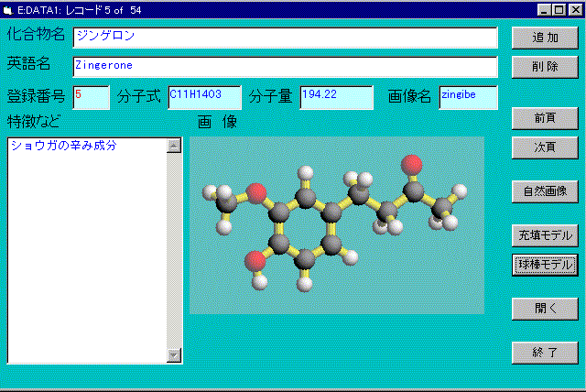Click the title text レコード 5 of 54
The height and width of the screenshot is (392, 586).
tap(103, 10)
